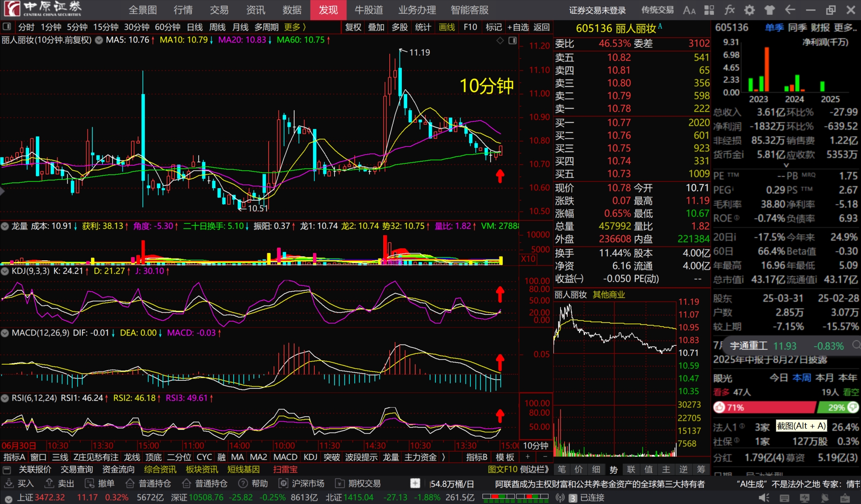Open 指标B indicator menu
Screen dimensions: 861x504
coord(477,457)
